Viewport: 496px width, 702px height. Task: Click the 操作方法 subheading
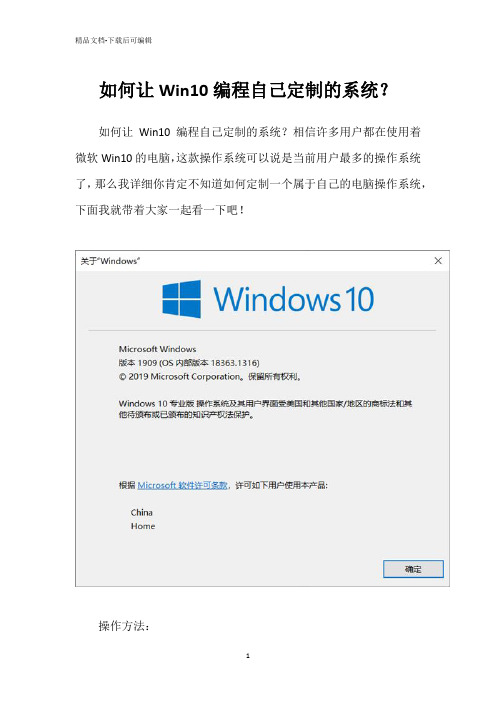pyautogui.click(x=124, y=626)
